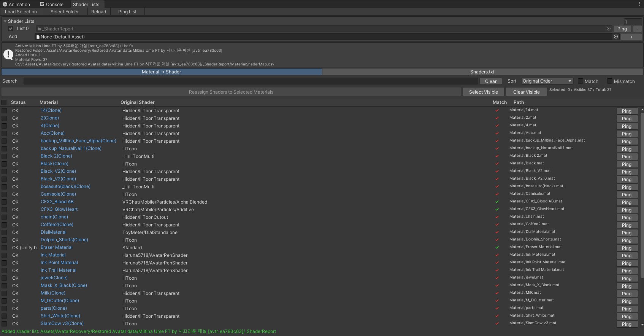Click the Select Folder button
The image size is (644, 336).
[x=65, y=12]
